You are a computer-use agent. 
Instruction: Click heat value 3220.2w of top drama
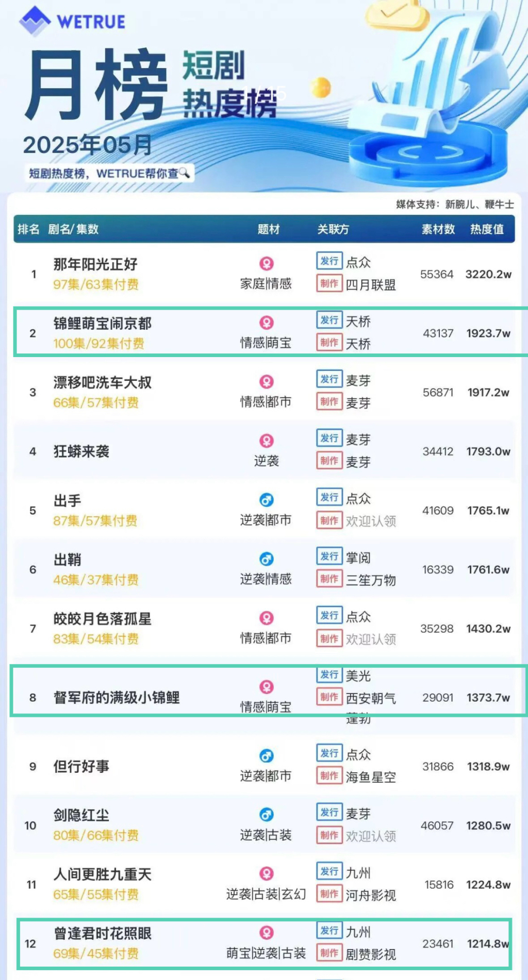(x=488, y=274)
